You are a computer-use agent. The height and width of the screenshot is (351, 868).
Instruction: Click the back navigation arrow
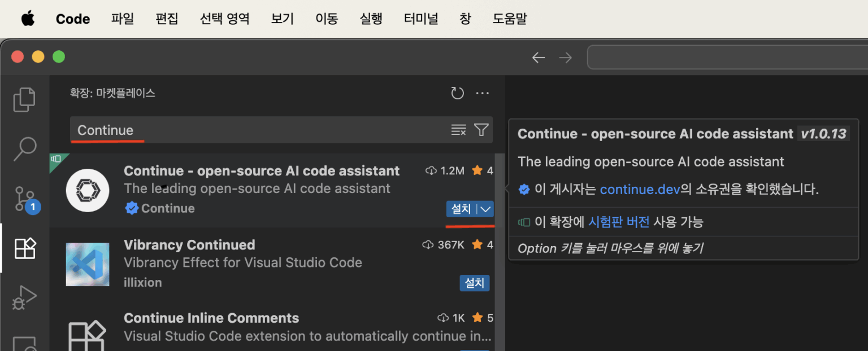[538, 57]
